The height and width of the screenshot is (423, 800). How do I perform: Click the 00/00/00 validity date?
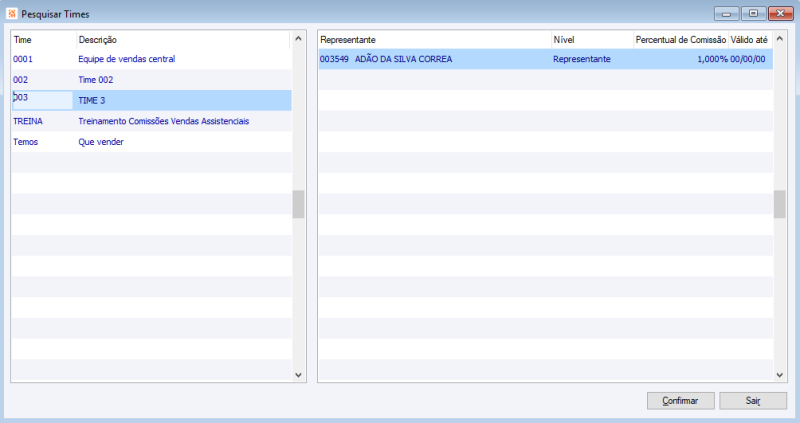[747, 59]
